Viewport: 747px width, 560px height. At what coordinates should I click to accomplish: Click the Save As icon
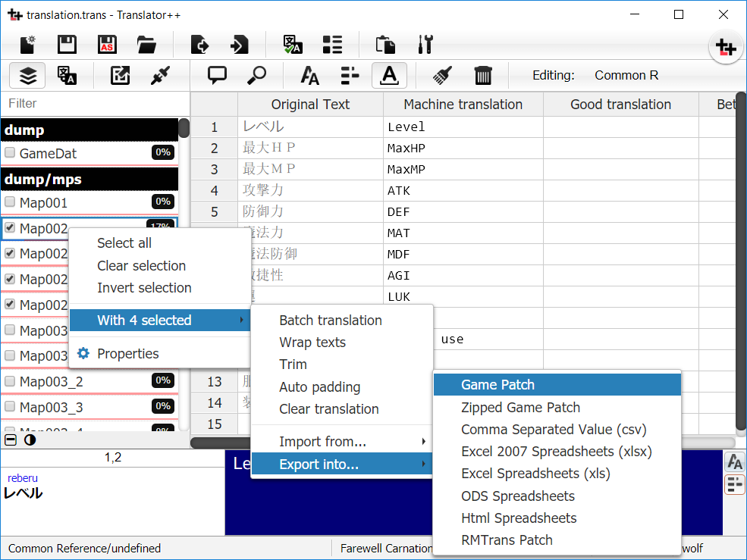(107, 45)
